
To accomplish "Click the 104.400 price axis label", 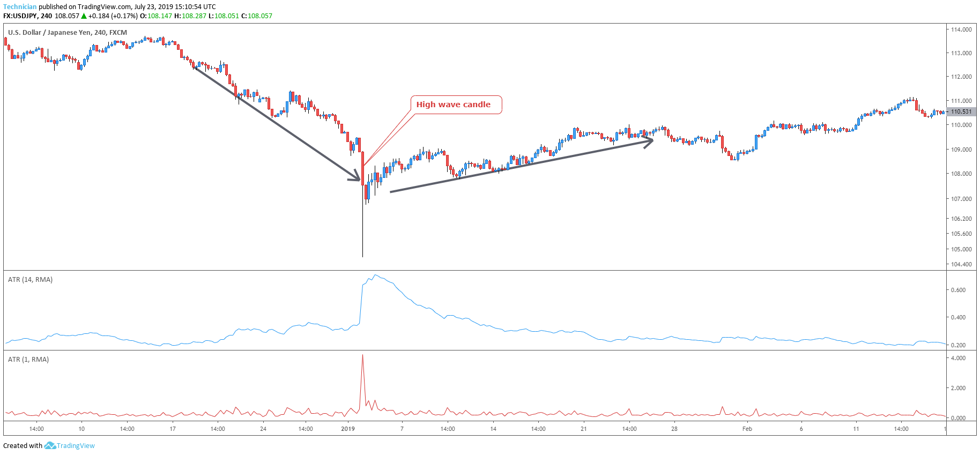I will coord(961,264).
